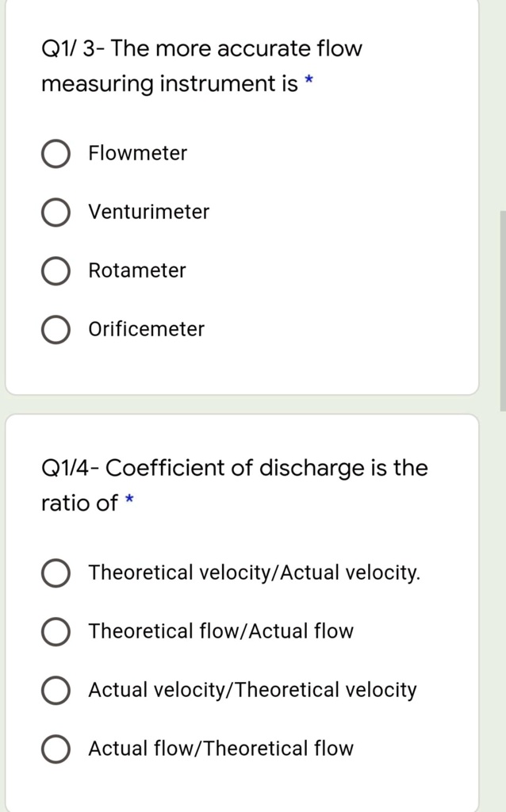Click the Orificemeter label text

pyautogui.click(x=146, y=329)
